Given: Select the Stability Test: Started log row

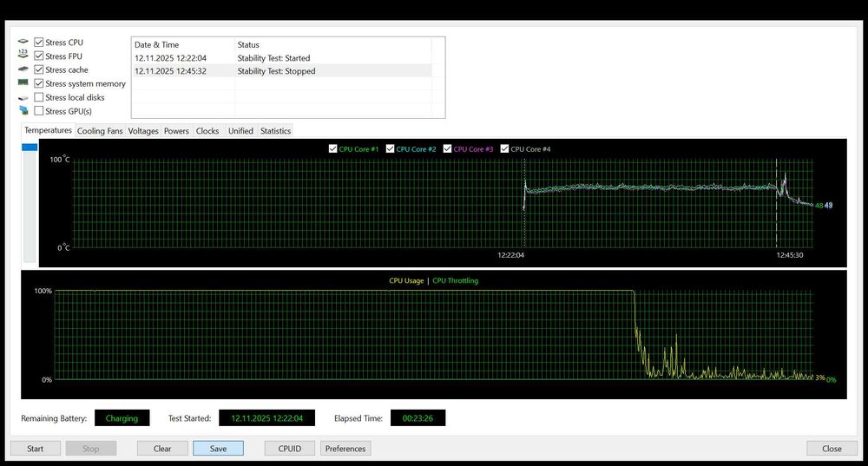Looking at the screenshot, I should point(282,57).
